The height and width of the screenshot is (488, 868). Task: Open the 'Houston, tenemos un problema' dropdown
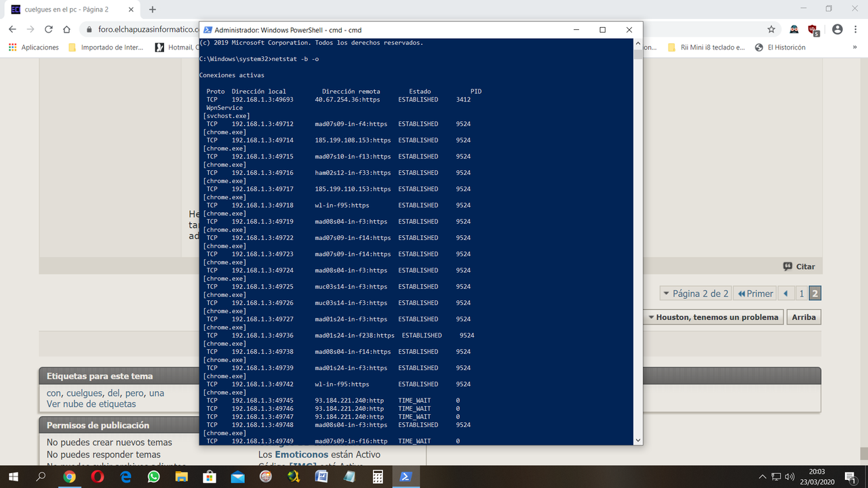click(713, 317)
